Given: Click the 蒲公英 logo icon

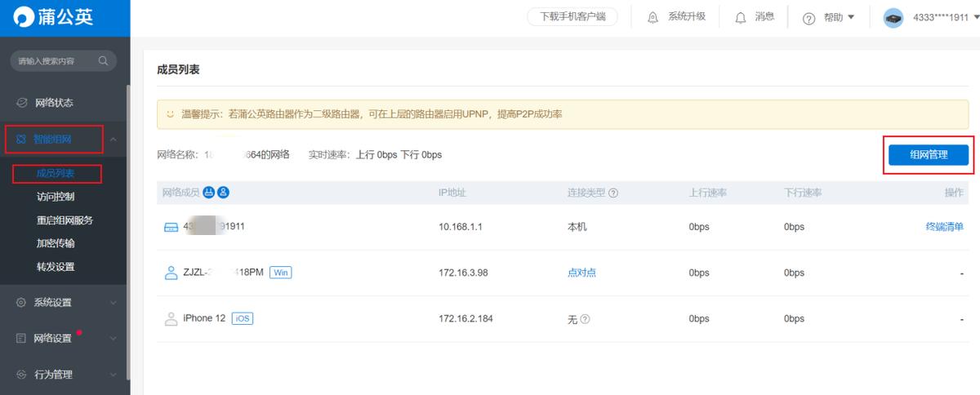Looking at the screenshot, I should click(x=22, y=17).
